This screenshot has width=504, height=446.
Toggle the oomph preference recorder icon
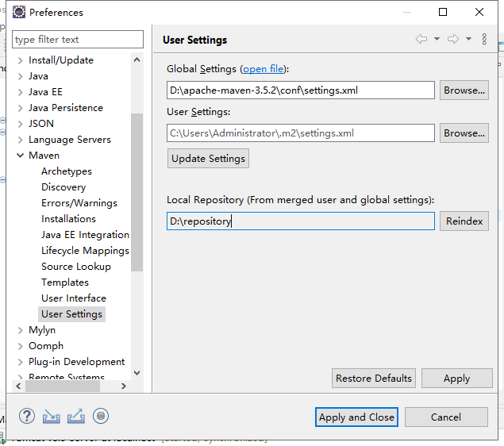(x=101, y=416)
